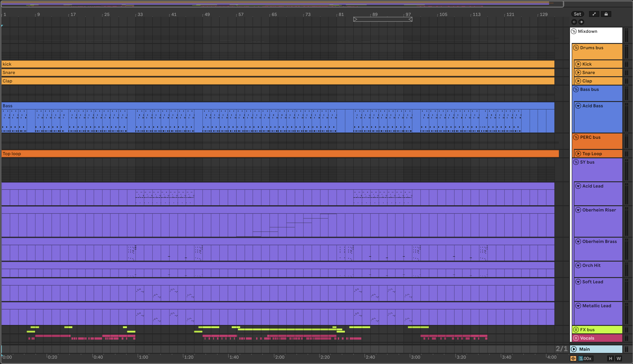Viewport: 633px width, 364px height.
Task: Jump to previous locator arrow
Action: point(574,22)
